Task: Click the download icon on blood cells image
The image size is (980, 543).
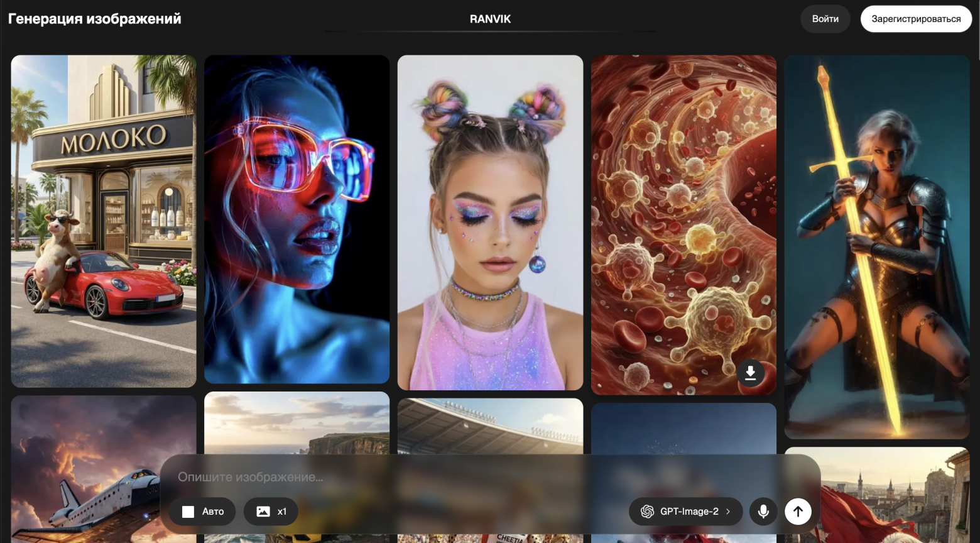Action: pos(751,373)
